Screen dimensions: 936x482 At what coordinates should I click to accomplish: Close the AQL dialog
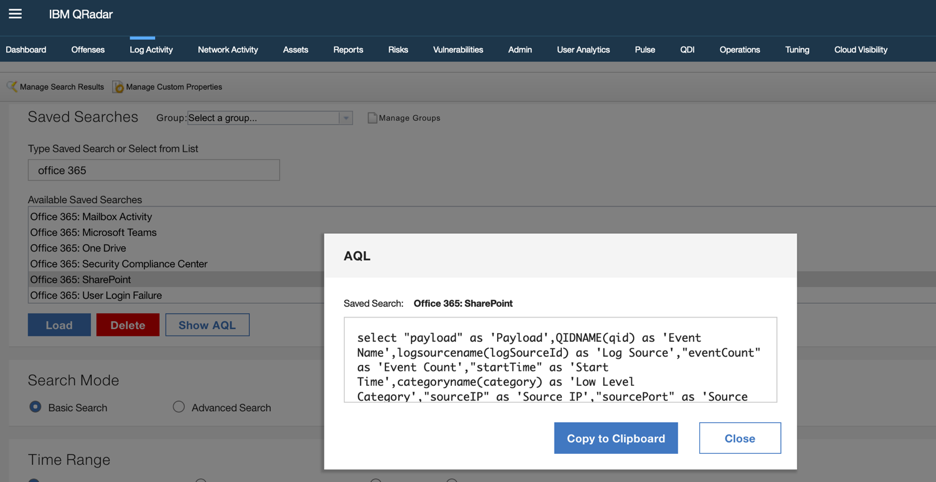point(740,438)
